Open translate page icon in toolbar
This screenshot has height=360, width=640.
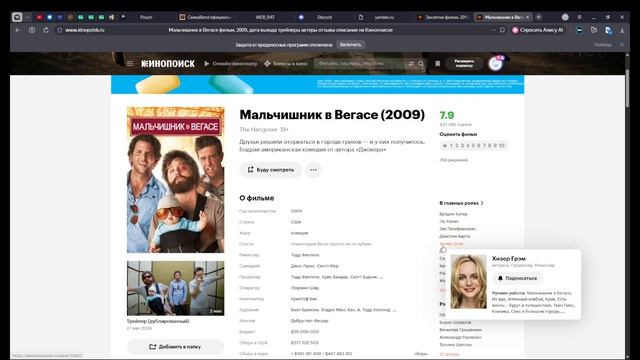point(608,30)
